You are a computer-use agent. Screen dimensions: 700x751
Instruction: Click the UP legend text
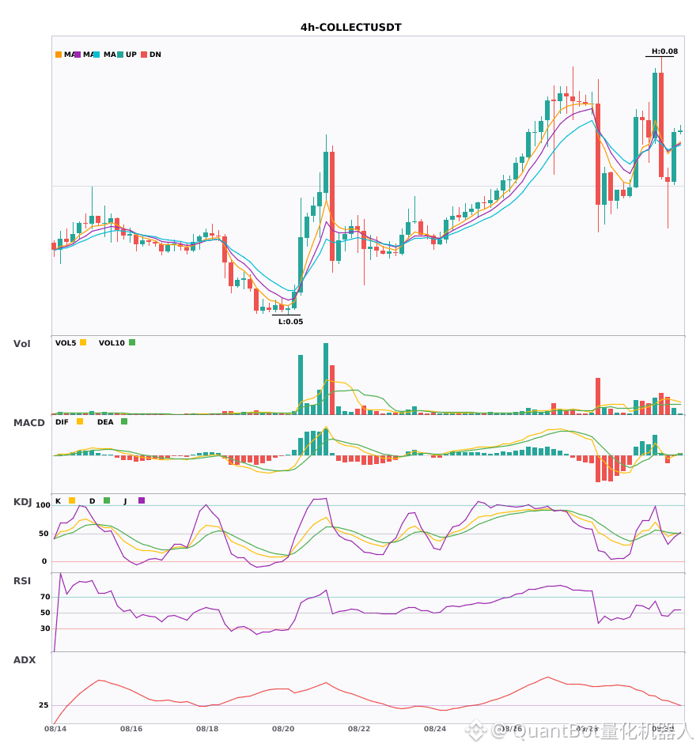click(131, 55)
